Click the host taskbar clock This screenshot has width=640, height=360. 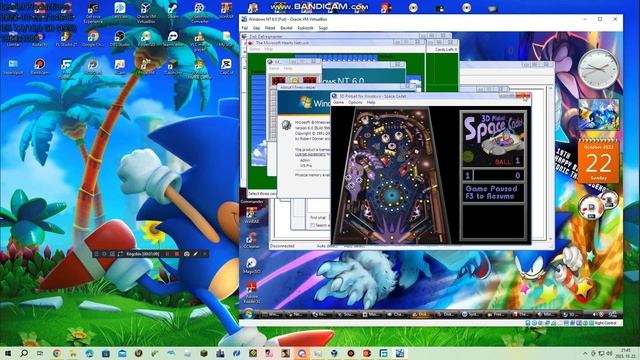[x=625, y=353]
